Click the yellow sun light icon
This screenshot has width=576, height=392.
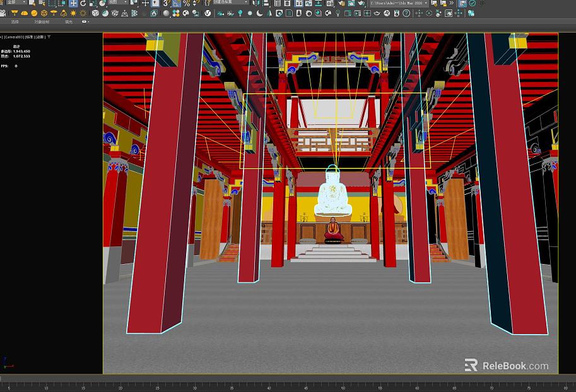coord(73,13)
